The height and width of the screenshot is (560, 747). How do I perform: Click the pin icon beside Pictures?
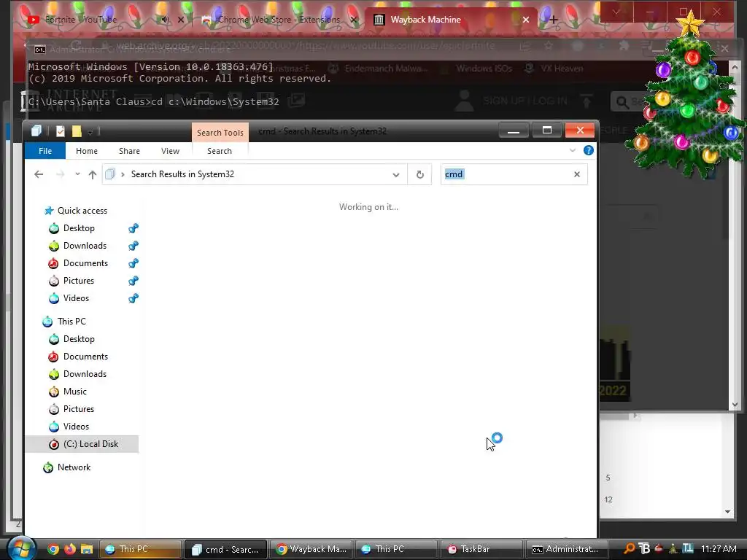click(x=133, y=281)
